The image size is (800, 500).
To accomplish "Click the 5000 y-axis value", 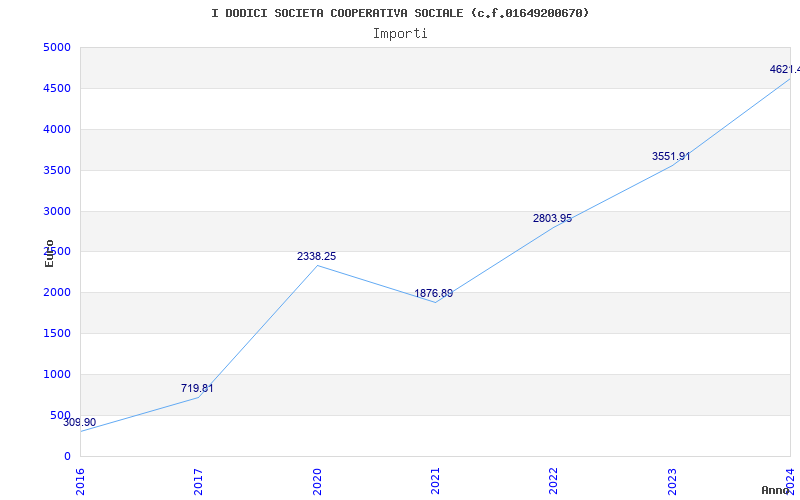I will tap(57, 48).
